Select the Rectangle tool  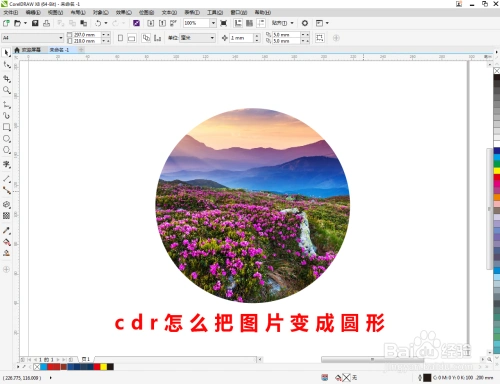(6, 127)
